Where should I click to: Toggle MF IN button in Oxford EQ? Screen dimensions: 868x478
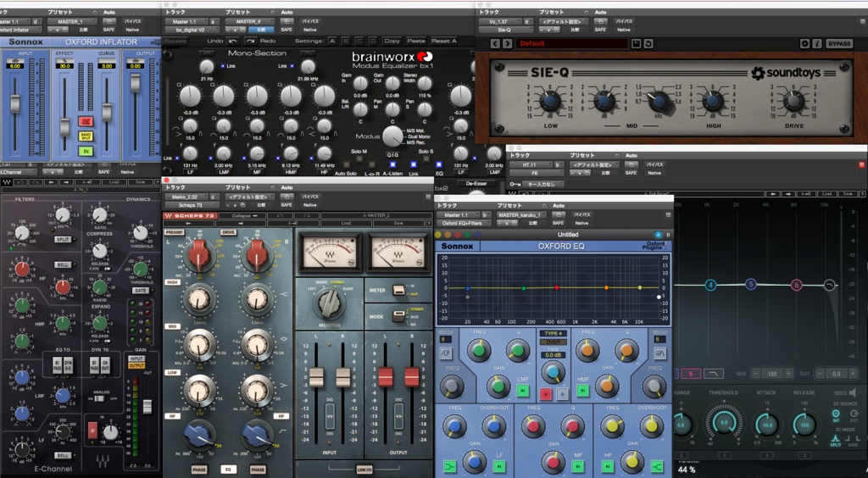pyautogui.click(x=577, y=466)
